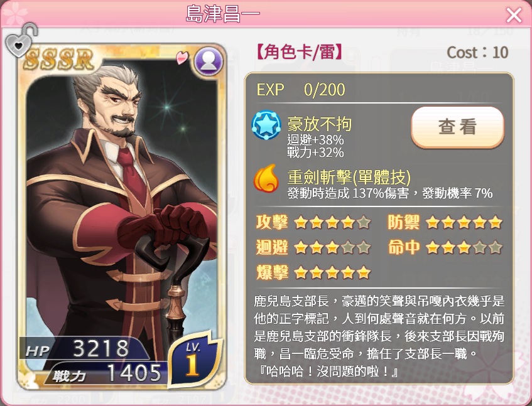
Task: Click the pink petal icon on card
Action: tap(182, 57)
